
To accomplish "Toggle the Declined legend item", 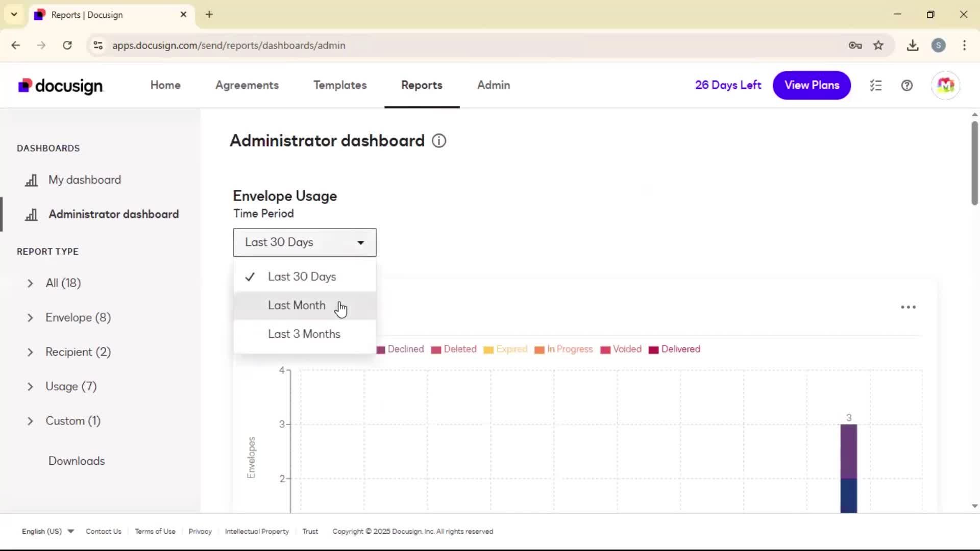I will [x=401, y=349].
